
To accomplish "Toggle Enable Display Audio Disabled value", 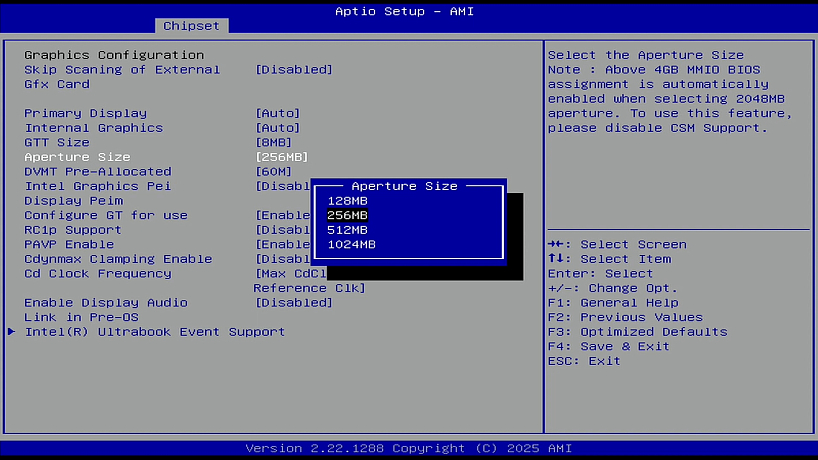I will (x=294, y=303).
